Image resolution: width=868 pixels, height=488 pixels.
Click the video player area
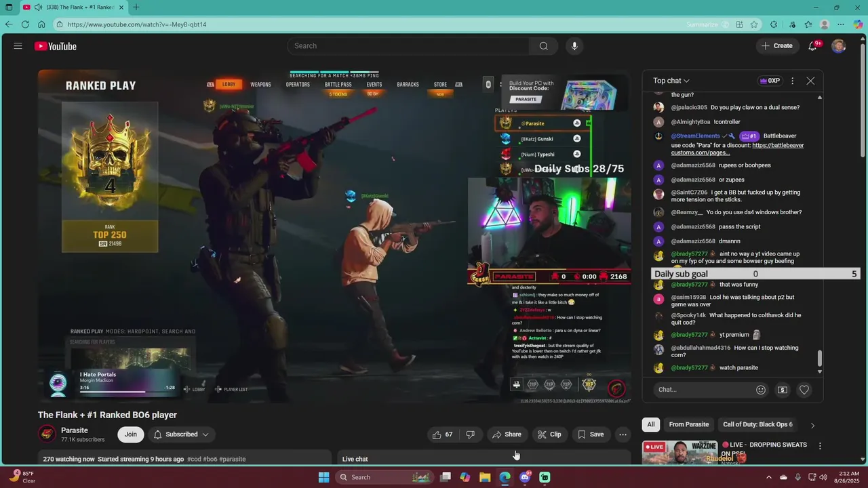tap(334, 236)
